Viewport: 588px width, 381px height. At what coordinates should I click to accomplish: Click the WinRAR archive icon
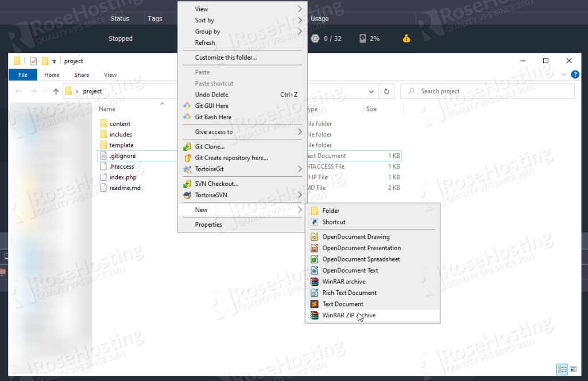point(315,282)
